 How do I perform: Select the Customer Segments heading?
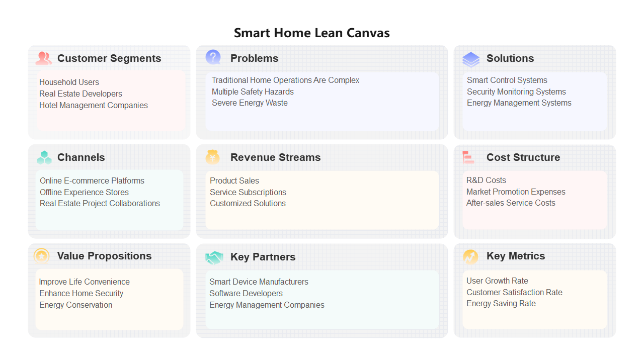click(109, 58)
